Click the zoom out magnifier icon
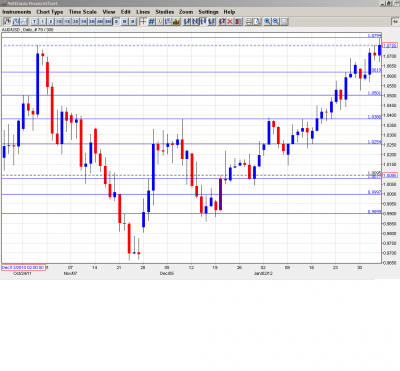Screen dimensions: 400x371 click(x=276, y=22)
